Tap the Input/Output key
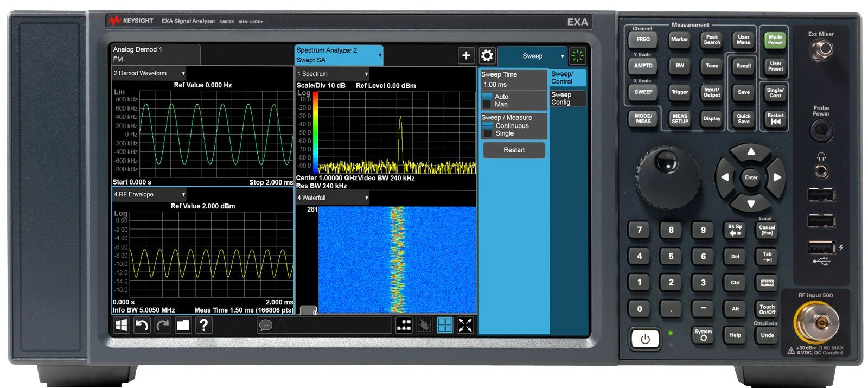Screen dimensions: 868x388 [712, 93]
